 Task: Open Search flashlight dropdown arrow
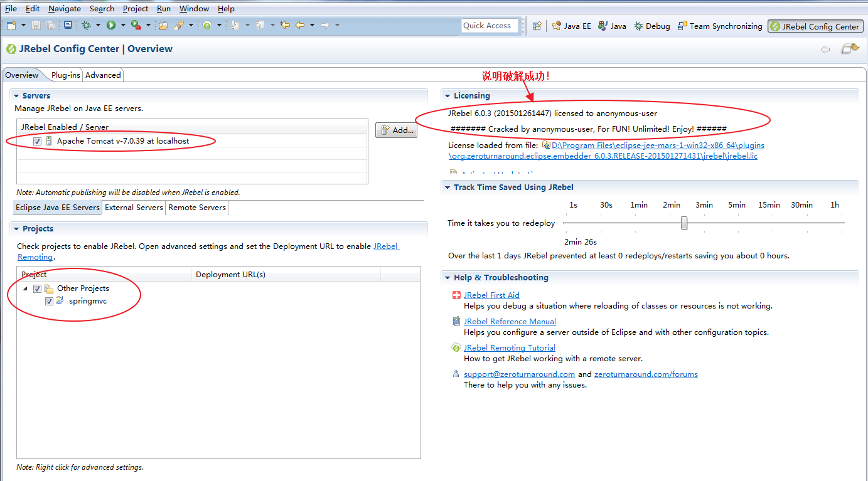point(191,25)
